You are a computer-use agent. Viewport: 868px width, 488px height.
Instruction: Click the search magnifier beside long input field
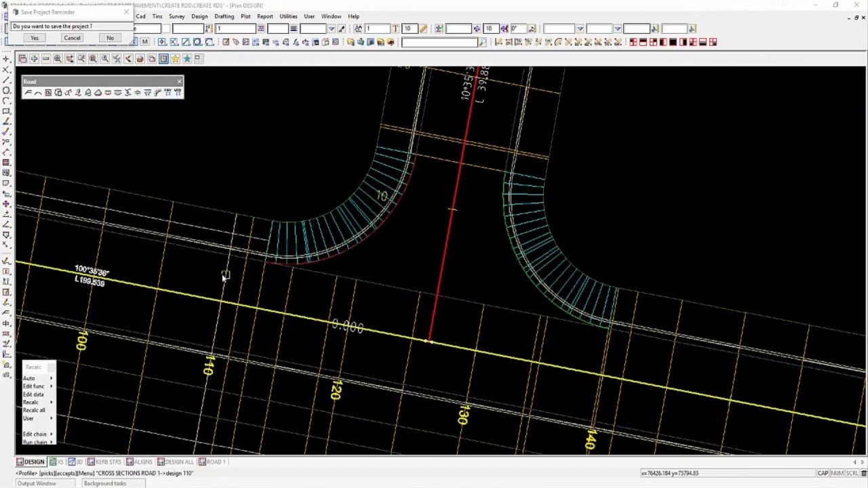coord(483,42)
